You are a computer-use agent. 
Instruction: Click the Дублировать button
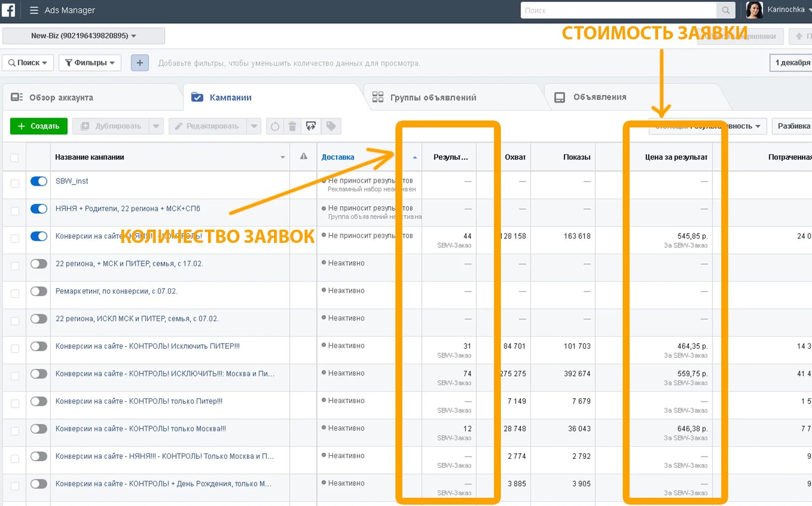[111, 126]
